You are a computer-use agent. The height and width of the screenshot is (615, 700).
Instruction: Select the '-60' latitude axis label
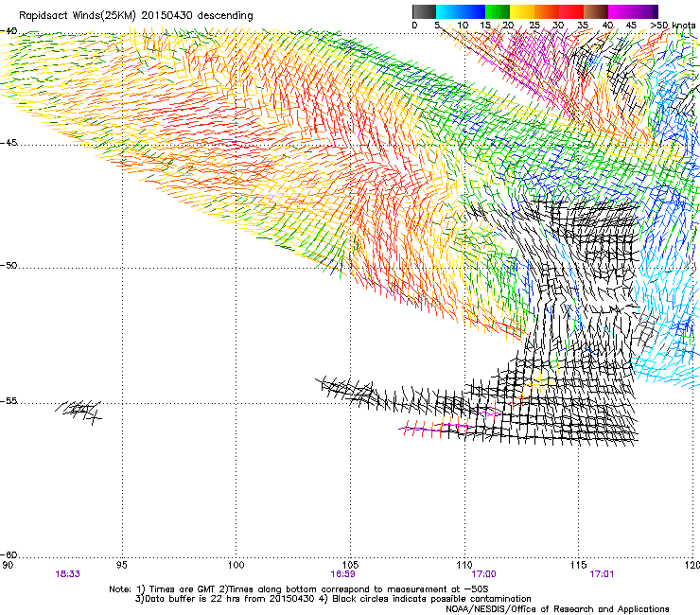tap(9, 554)
